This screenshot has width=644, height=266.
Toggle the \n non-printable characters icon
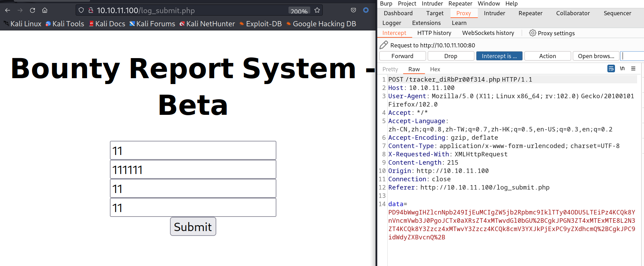[x=622, y=68]
